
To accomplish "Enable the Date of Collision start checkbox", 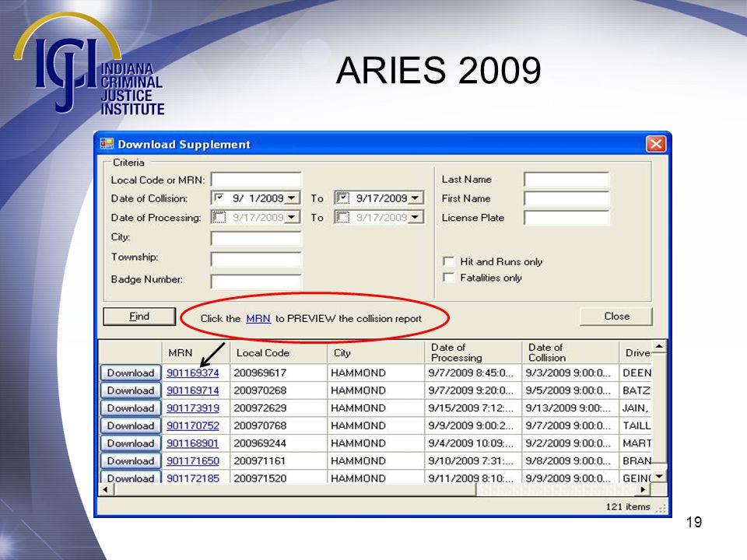I will tap(219, 198).
